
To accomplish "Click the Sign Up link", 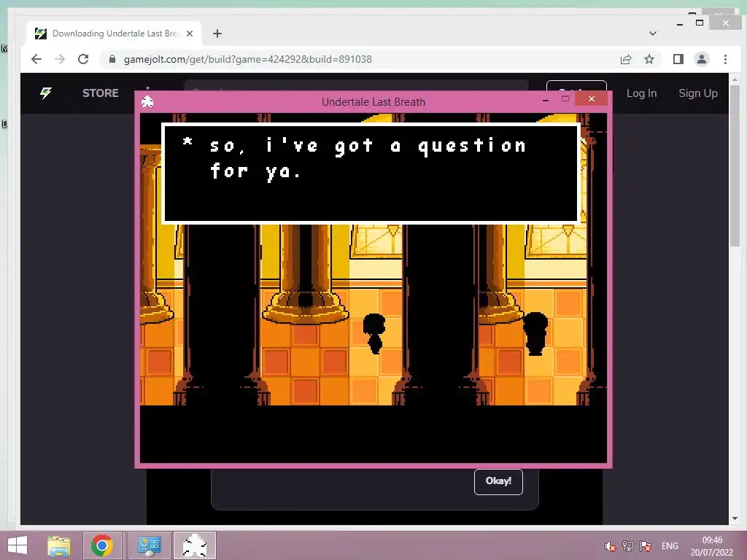I will pos(698,93).
